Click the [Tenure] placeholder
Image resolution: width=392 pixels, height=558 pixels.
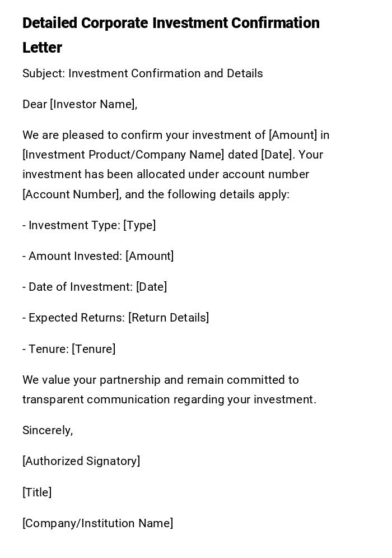(x=94, y=349)
